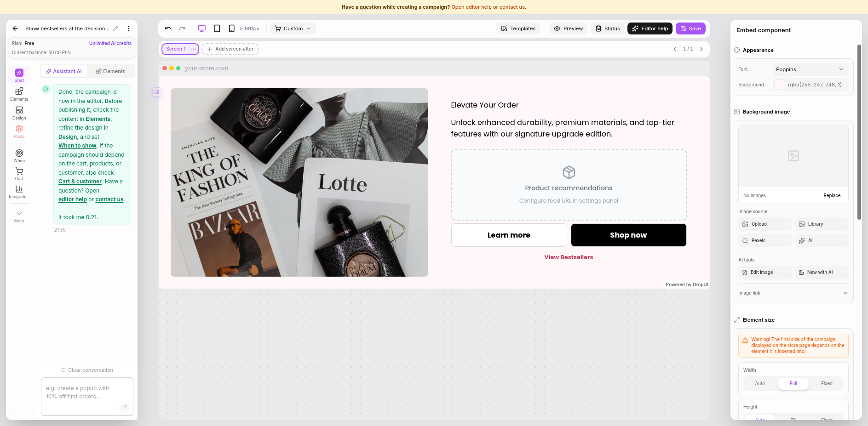868x426 pixels.
Task: Open Editor help
Action: pos(650,28)
